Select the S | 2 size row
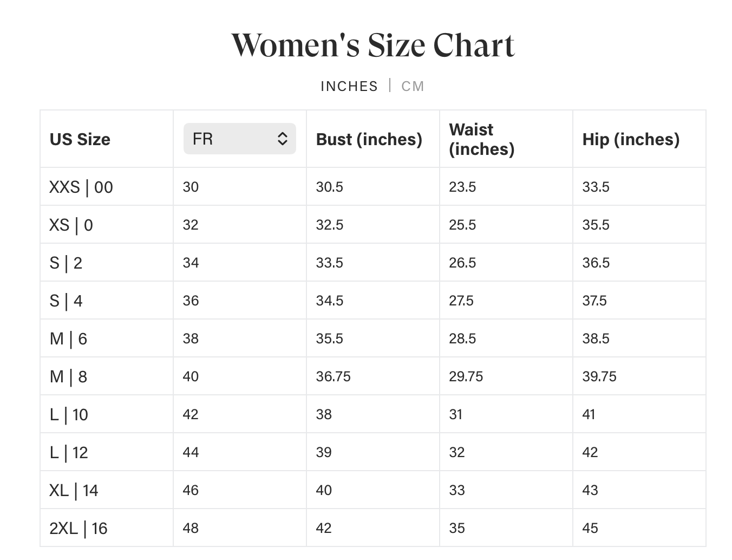 pyautogui.click(x=373, y=263)
